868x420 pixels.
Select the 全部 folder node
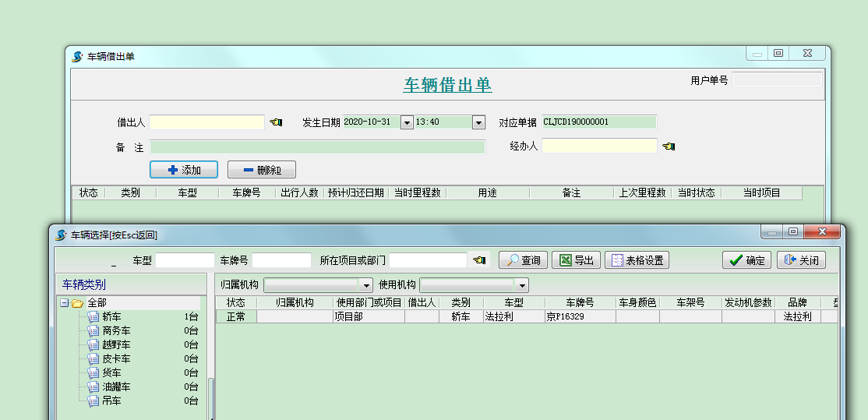point(97,302)
